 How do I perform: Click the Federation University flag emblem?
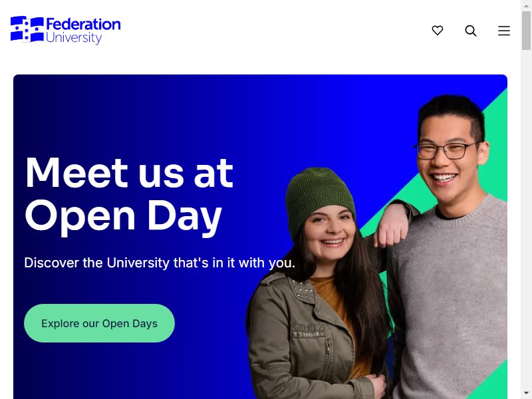coord(27,29)
